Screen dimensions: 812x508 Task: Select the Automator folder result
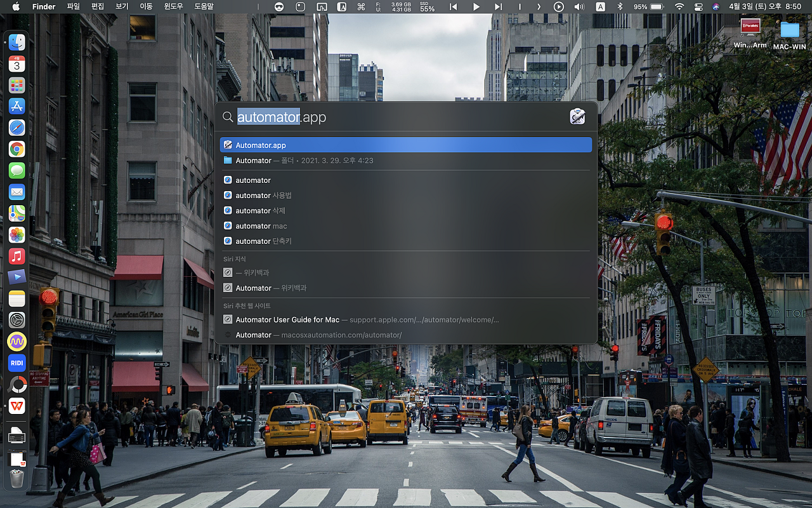tap(406, 161)
